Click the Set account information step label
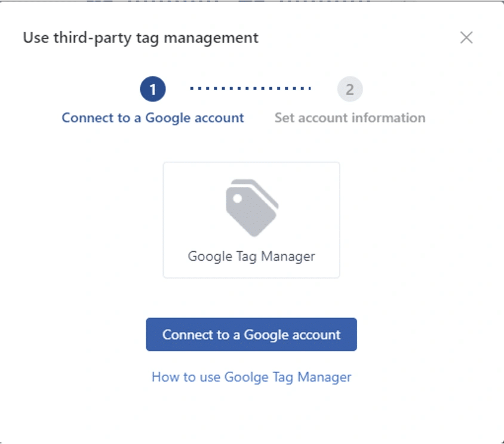The width and height of the screenshot is (504, 444). 350,118
